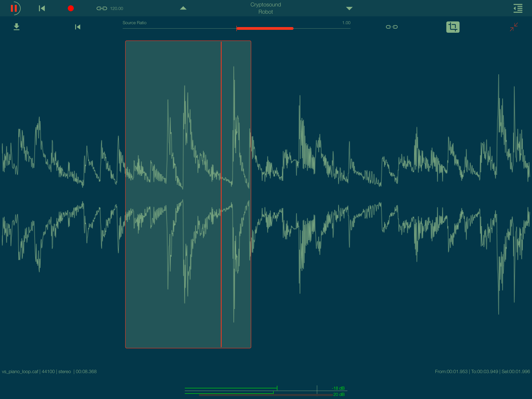Edit the 120.00 tempo value

117,8
